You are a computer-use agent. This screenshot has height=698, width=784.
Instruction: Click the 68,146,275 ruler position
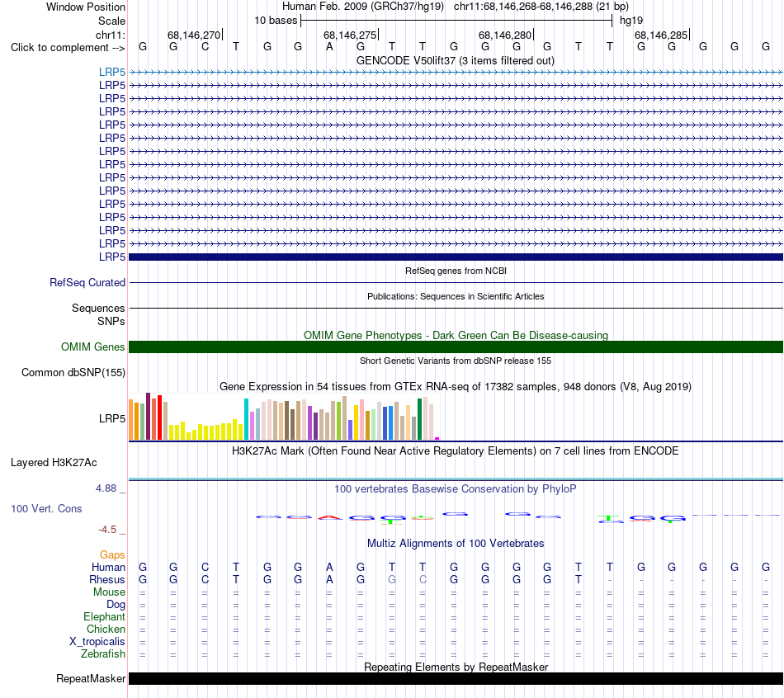[x=350, y=35]
